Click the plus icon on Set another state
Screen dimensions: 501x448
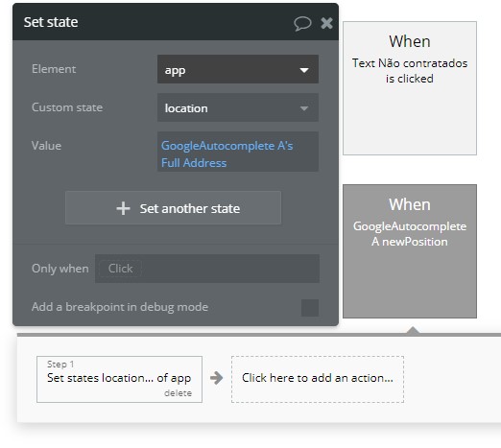point(123,208)
